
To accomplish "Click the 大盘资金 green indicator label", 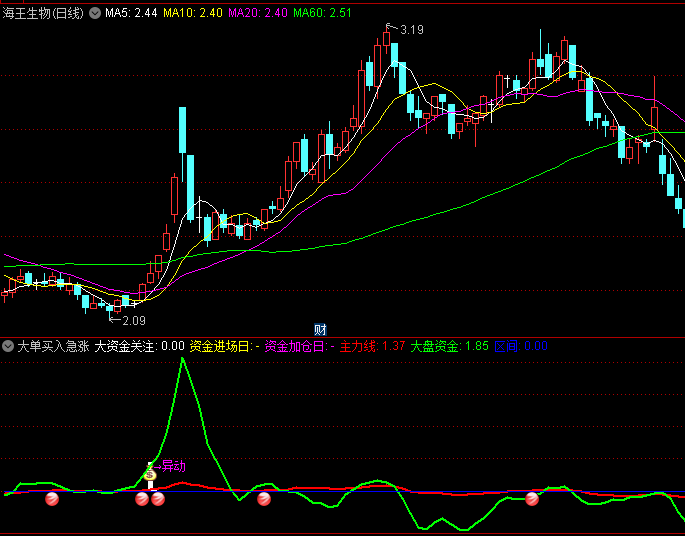I will click(436, 346).
